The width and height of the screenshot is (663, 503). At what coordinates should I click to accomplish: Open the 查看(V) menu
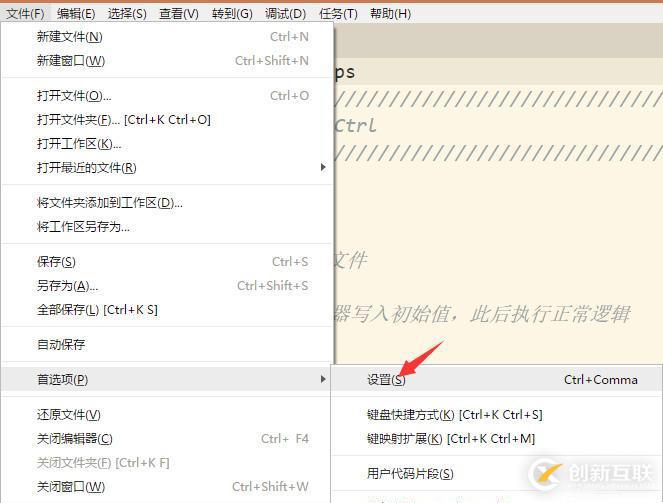point(179,14)
